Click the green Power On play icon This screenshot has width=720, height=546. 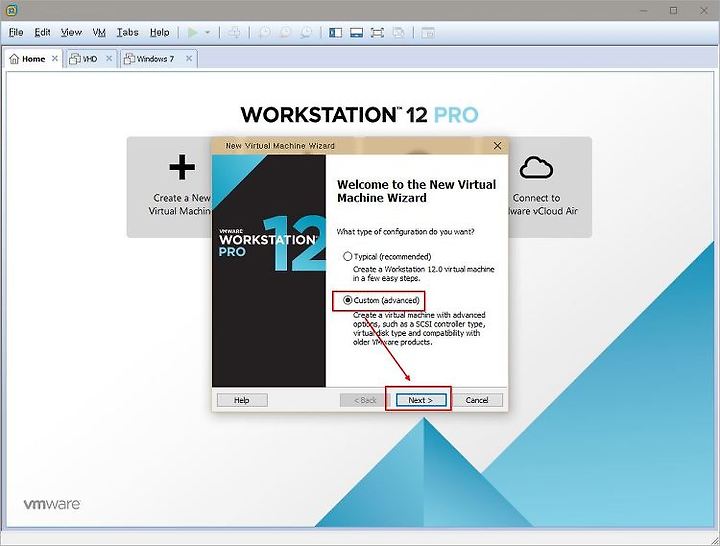tap(193, 33)
